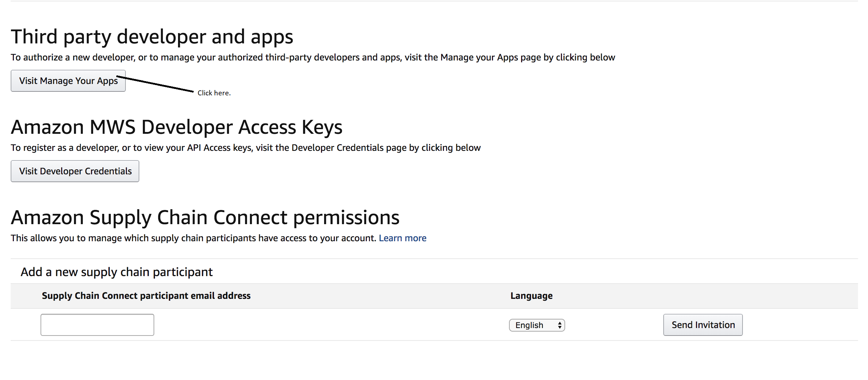
Task: Open the English language dropdown
Action: point(537,325)
